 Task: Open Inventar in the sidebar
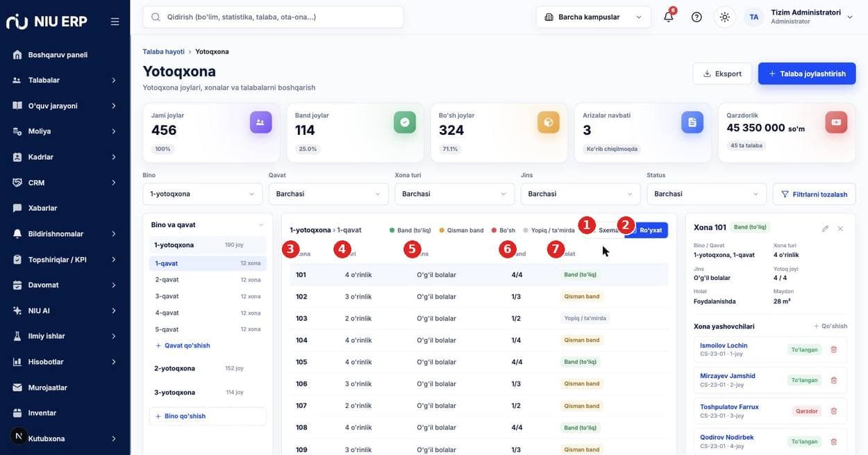pyautogui.click(x=65, y=413)
